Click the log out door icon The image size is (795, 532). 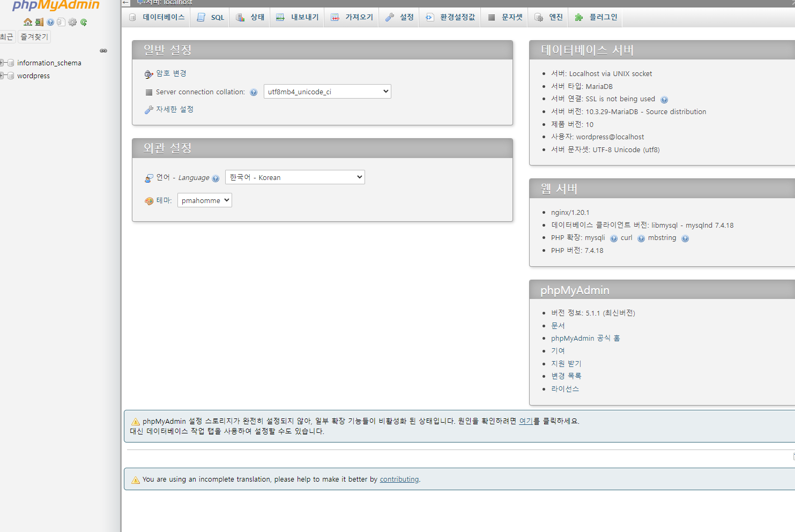39,22
